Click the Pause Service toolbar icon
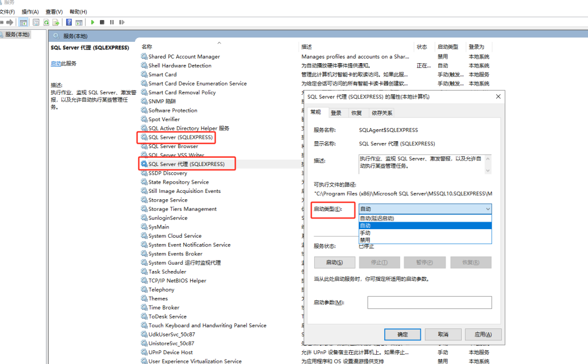The image size is (588, 364). [x=112, y=22]
